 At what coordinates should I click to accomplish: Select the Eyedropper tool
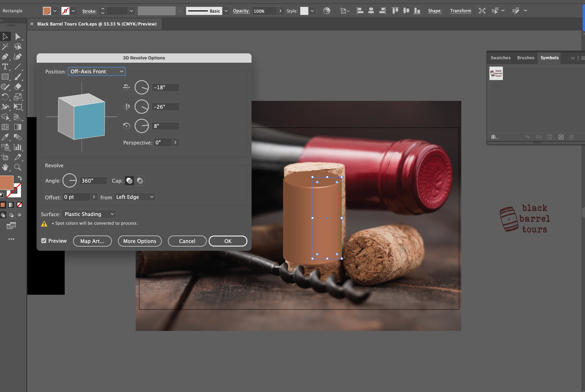pos(5,137)
